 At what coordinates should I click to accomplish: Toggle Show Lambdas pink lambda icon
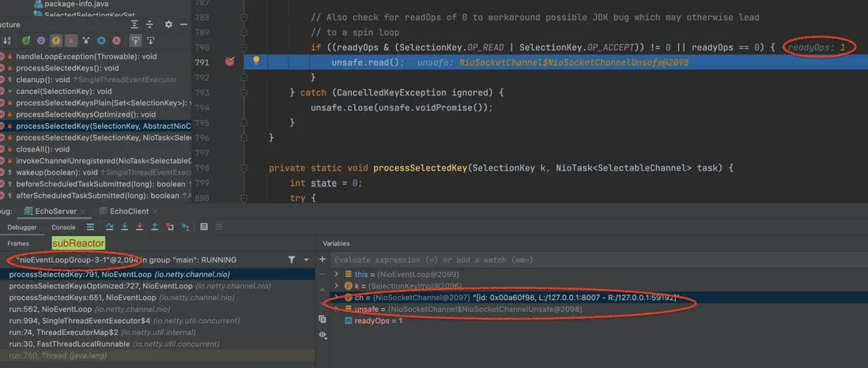pos(116,40)
